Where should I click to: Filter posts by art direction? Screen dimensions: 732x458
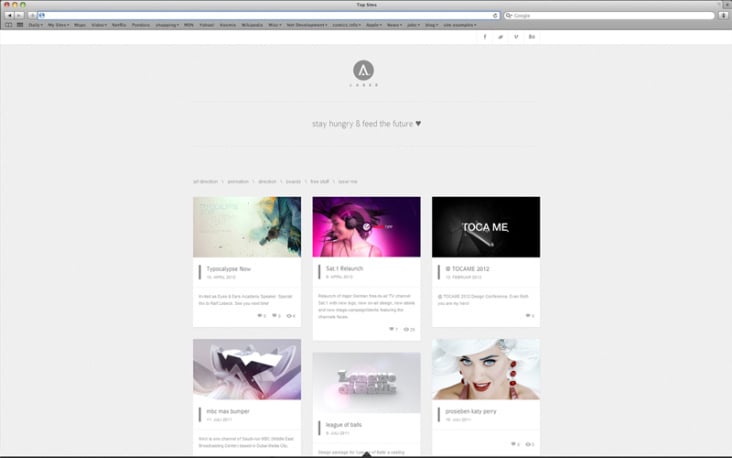coord(205,182)
